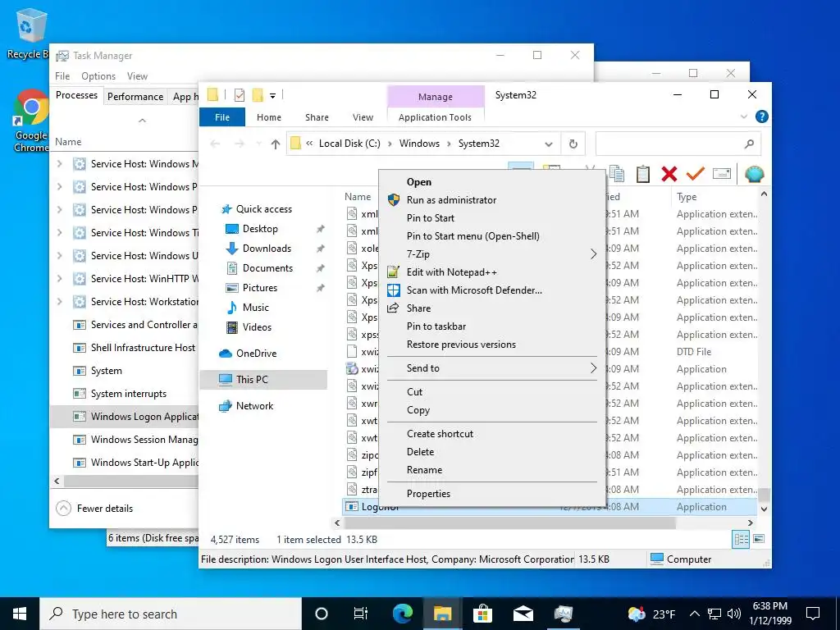Open Quick Access Toolbar customize dropdown
This screenshot has width=840, height=630.
click(x=272, y=95)
